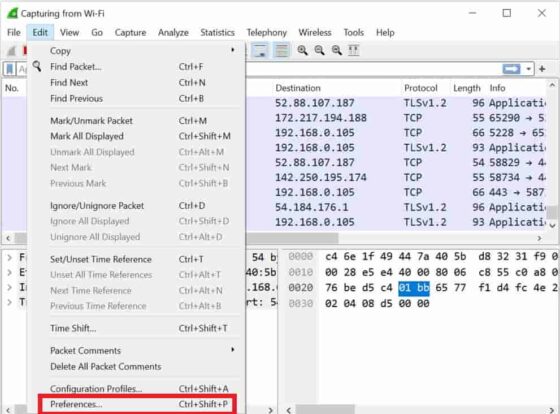The width and height of the screenshot is (560, 414).
Task: Expand the Ethernet tree row
Action: pyautogui.click(x=9, y=272)
